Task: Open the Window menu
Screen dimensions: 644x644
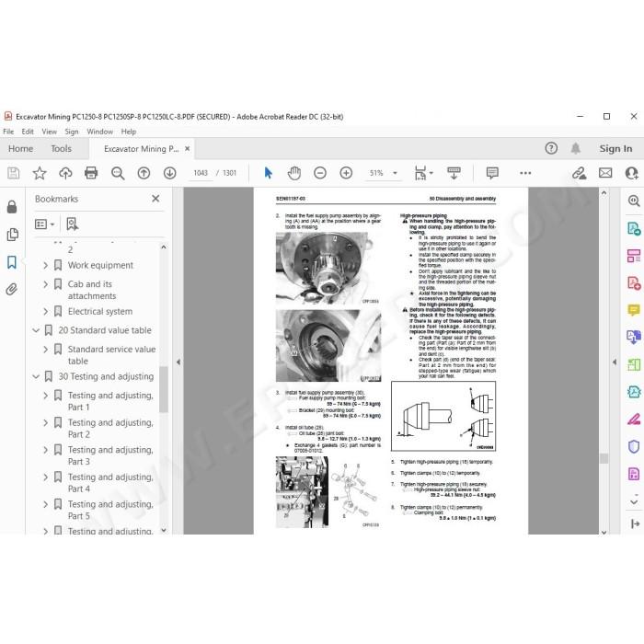Action: coord(99,132)
